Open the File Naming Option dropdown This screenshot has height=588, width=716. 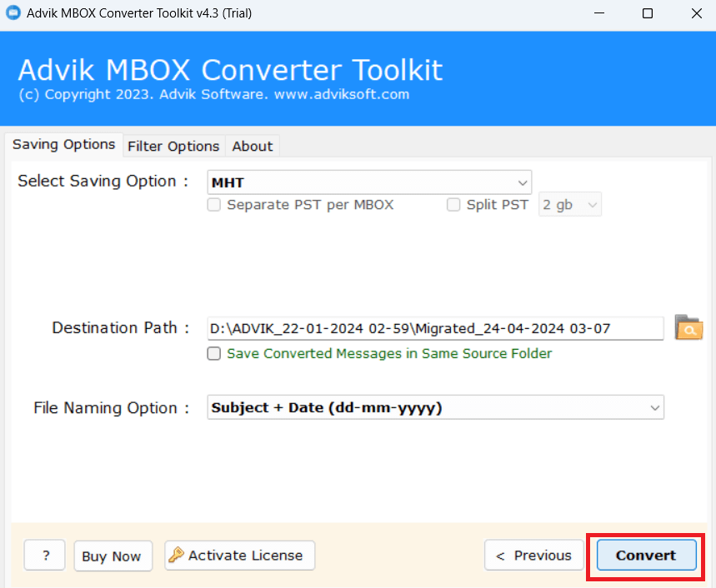click(x=435, y=407)
